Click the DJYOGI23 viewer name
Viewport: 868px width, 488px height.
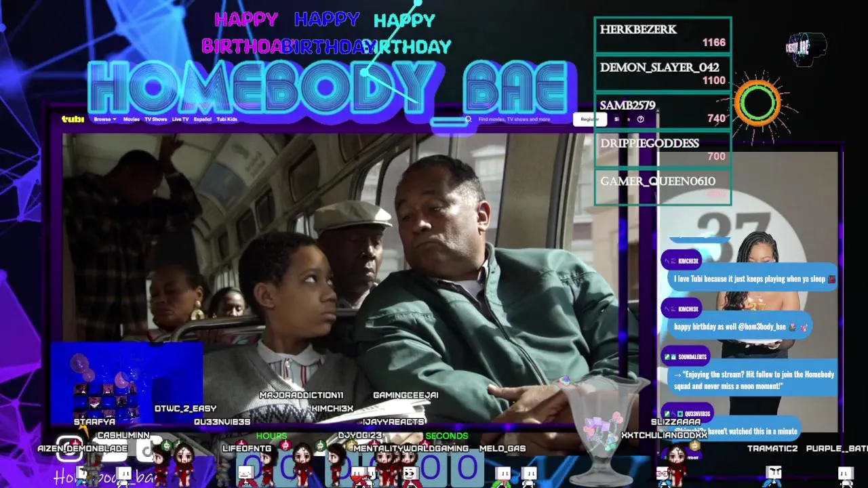(x=360, y=435)
